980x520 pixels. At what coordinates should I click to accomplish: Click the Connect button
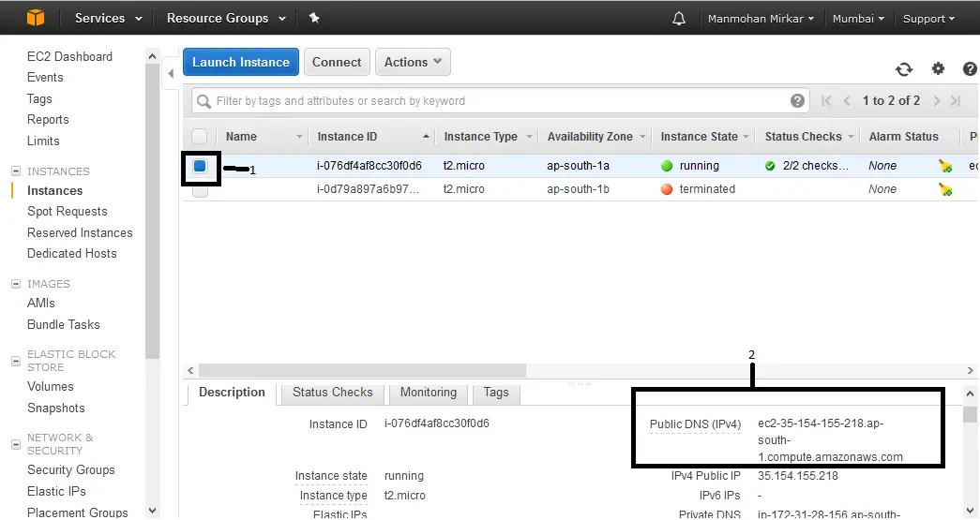(x=337, y=62)
